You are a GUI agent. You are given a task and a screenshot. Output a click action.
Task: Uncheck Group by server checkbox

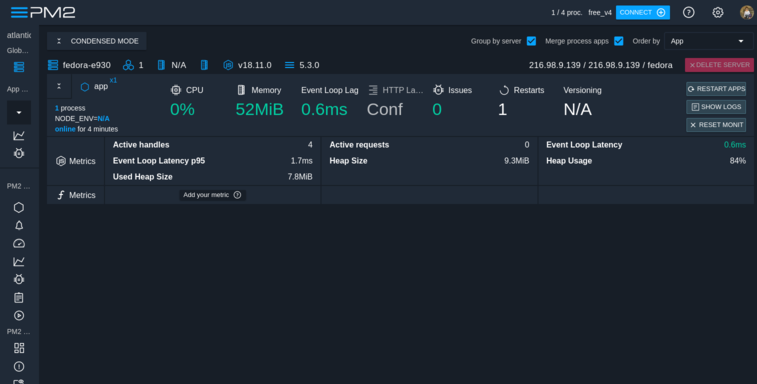click(x=531, y=41)
